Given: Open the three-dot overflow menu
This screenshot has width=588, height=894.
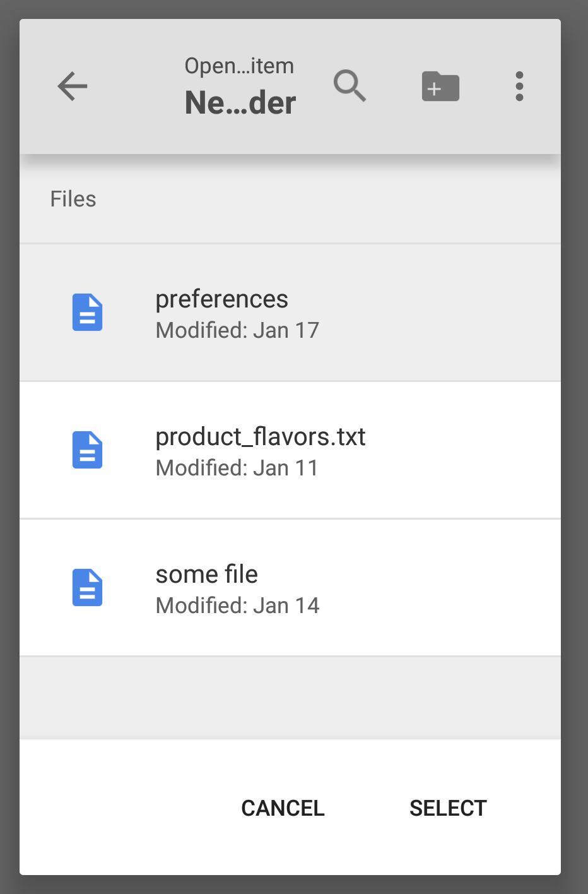Looking at the screenshot, I should 519,86.
